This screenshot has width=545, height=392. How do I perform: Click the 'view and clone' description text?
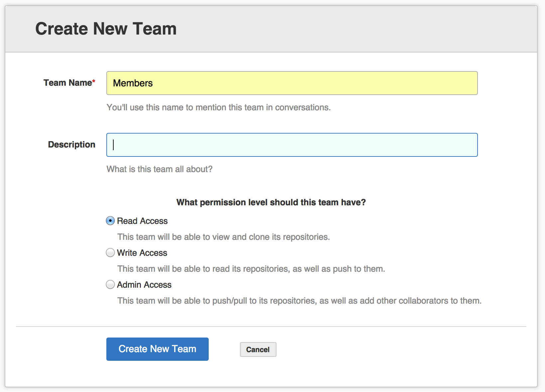point(224,237)
